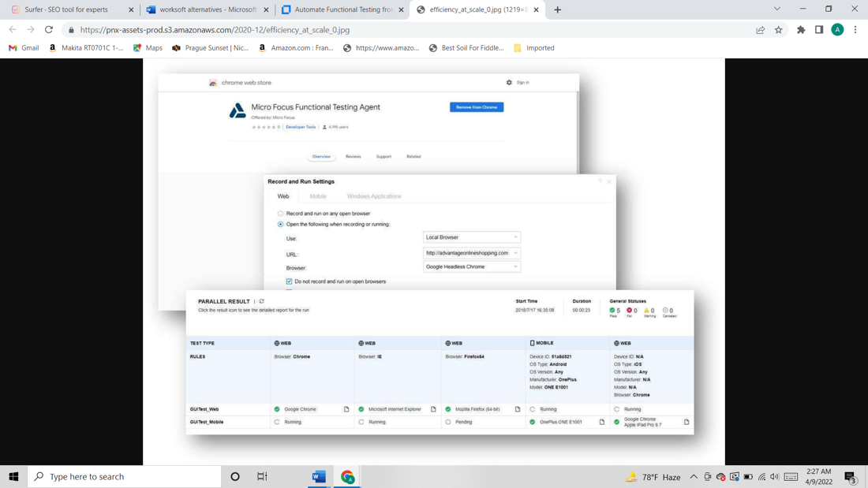868x488 pixels.
Task: Open the tab search chevron
Action: point(776,9)
